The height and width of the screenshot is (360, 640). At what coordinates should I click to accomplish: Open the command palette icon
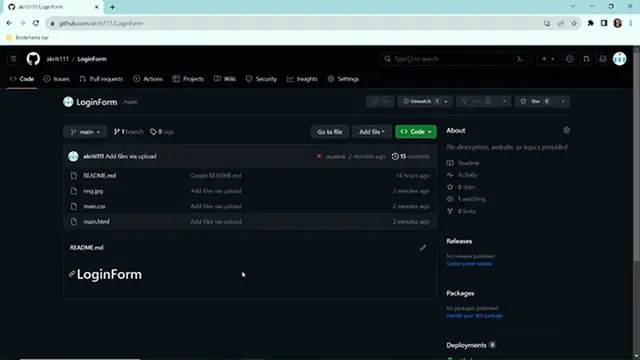pos(520,59)
